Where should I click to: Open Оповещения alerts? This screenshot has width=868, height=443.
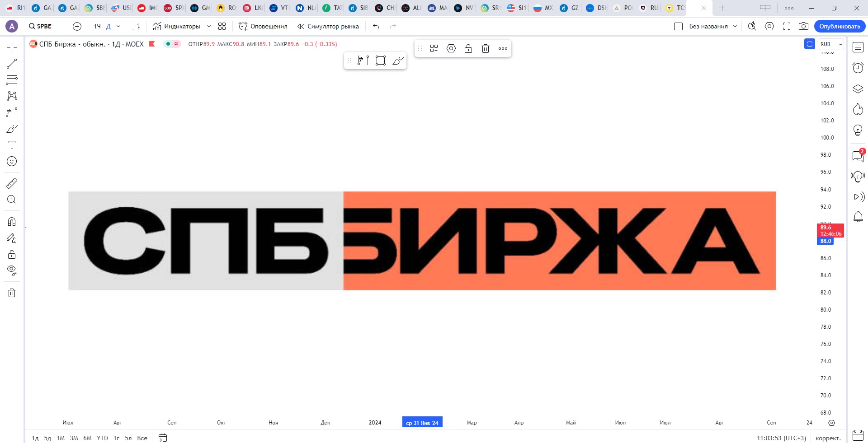[263, 26]
